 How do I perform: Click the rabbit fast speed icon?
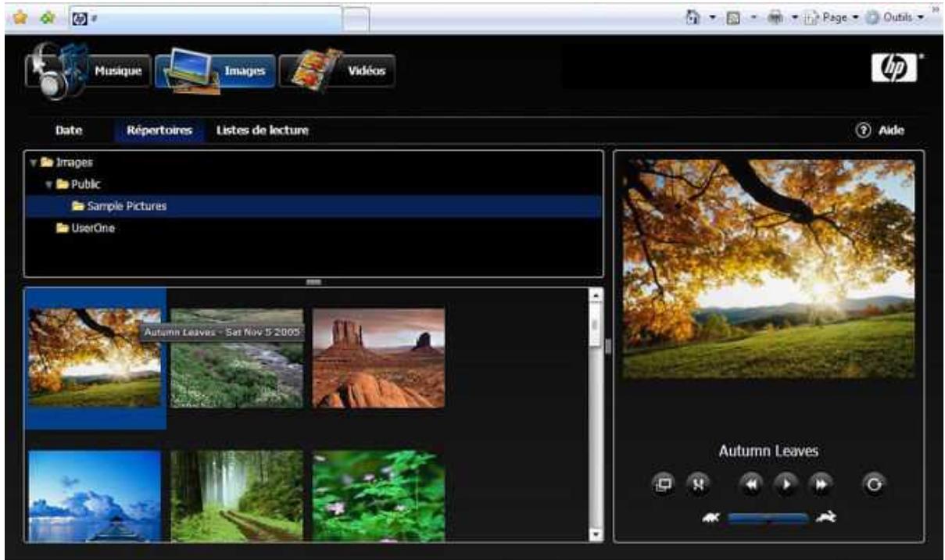tap(826, 516)
